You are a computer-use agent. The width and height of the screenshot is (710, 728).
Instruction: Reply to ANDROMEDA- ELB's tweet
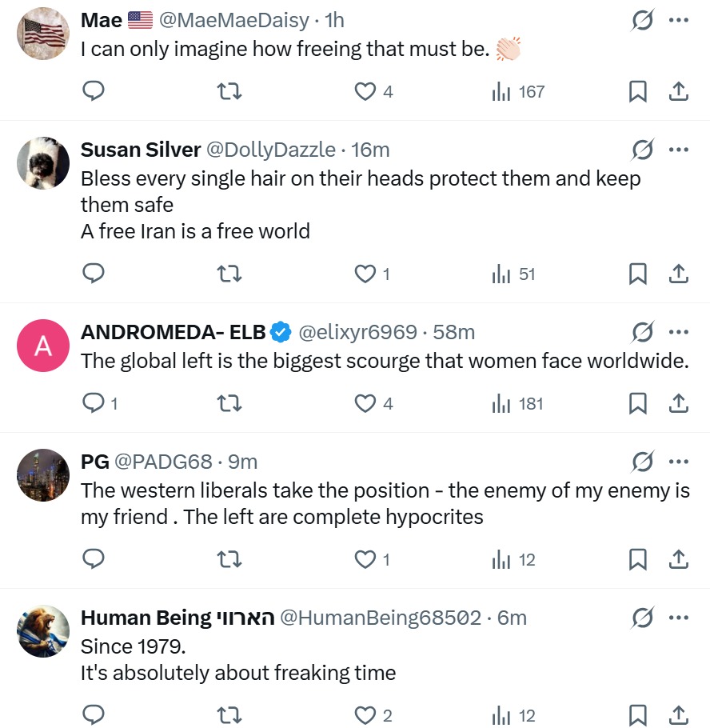click(x=94, y=404)
